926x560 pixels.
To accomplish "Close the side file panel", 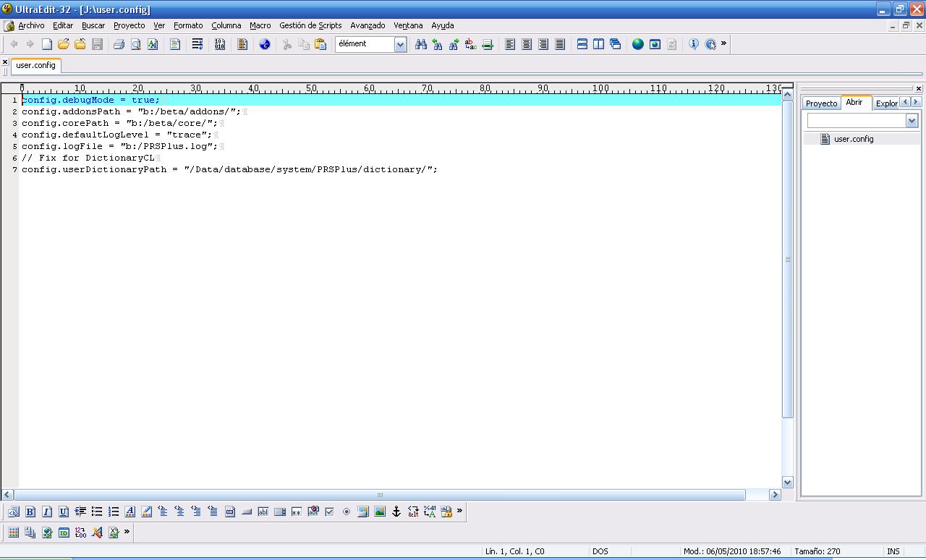I will [x=918, y=88].
